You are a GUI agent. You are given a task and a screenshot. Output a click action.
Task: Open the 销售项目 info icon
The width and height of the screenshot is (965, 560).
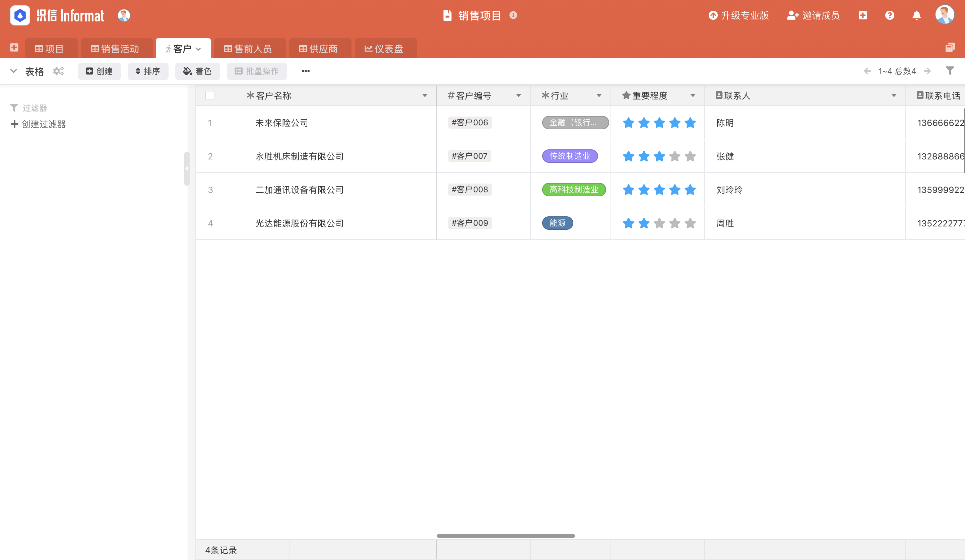[514, 16]
